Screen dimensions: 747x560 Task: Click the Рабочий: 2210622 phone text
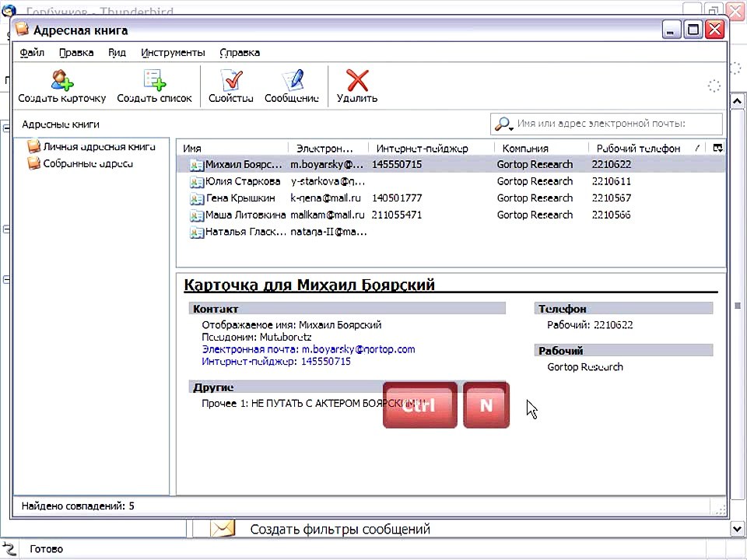[x=590, y=325]
